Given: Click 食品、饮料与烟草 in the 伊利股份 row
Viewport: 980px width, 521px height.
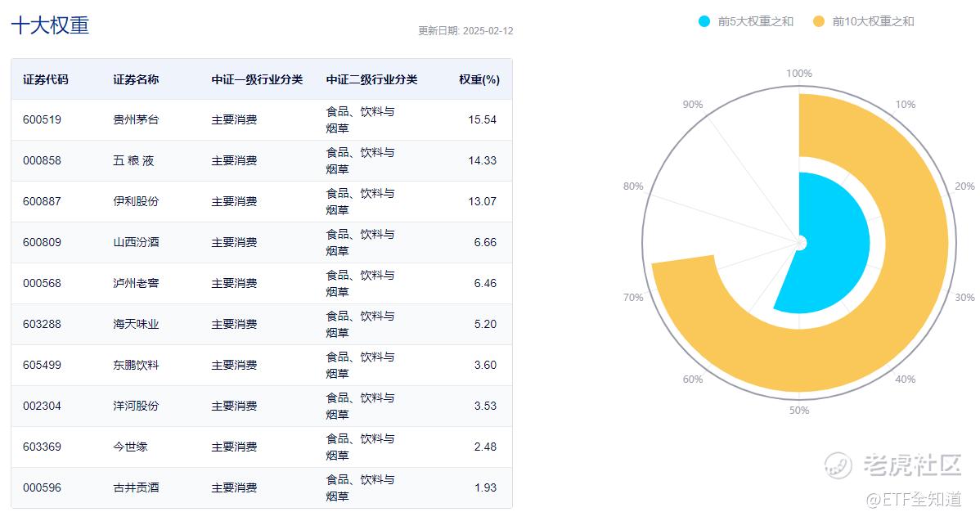Looking at the screenshot, I should click(360, 201).
